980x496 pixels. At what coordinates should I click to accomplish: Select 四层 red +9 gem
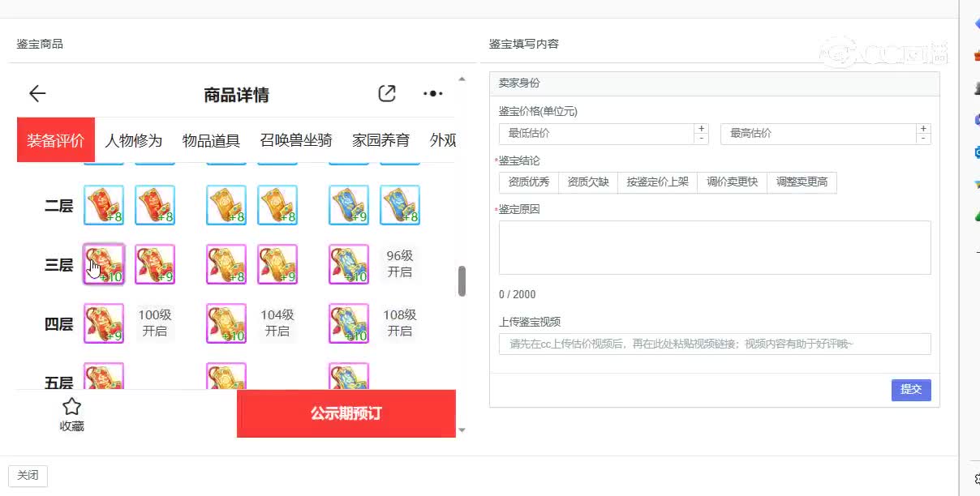(x=104, y=323)
